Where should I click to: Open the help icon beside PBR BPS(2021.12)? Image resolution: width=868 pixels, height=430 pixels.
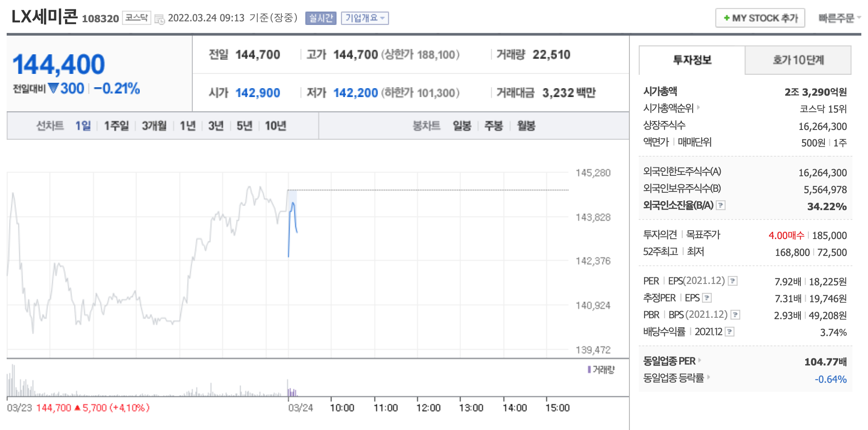[735, 315]
